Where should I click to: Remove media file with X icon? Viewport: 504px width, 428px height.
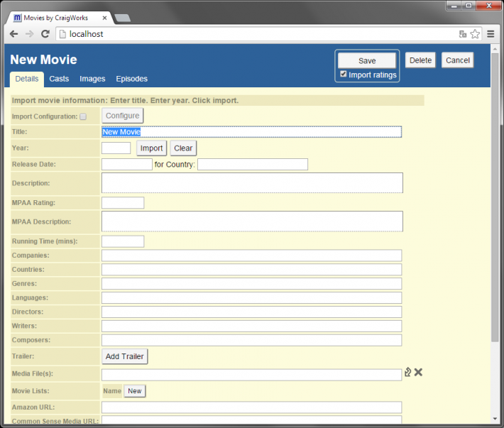click(418, 372)
